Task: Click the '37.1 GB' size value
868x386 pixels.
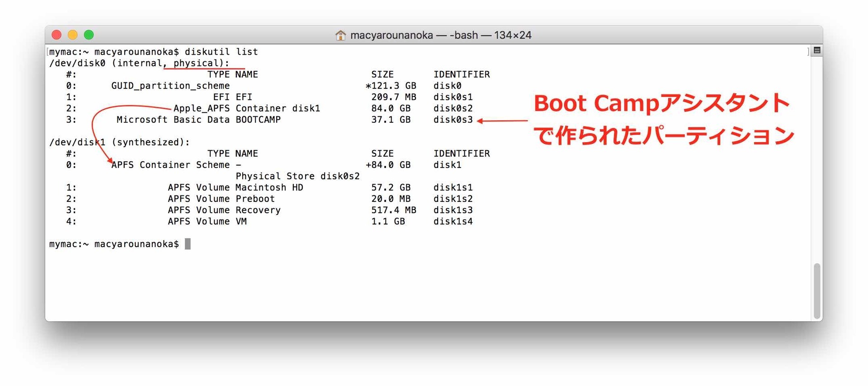Action: (391, 119)
